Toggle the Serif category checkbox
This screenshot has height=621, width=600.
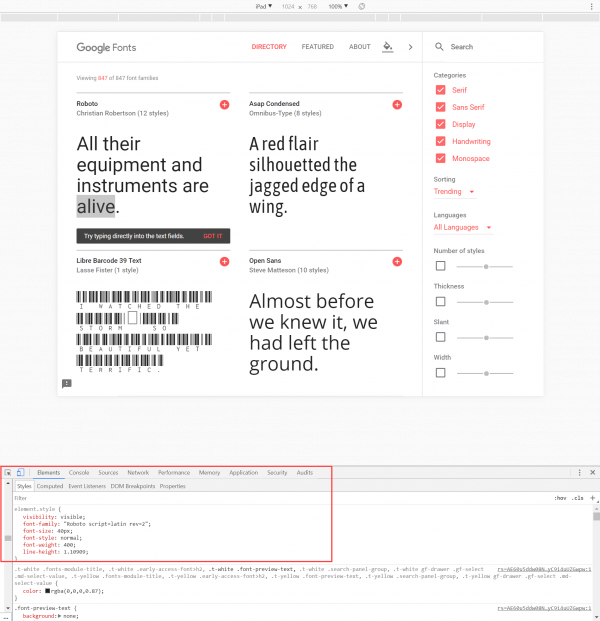point(440,90)
